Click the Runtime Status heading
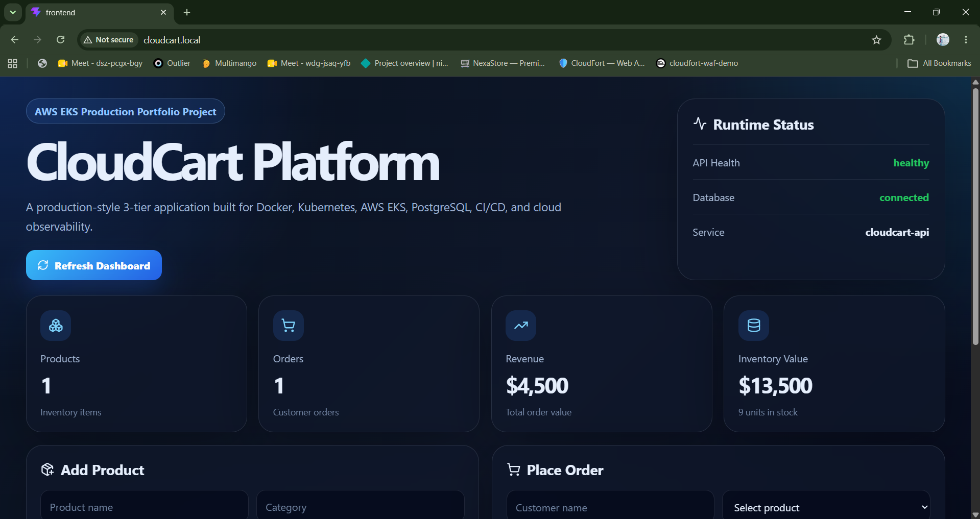 coord(763,125)
